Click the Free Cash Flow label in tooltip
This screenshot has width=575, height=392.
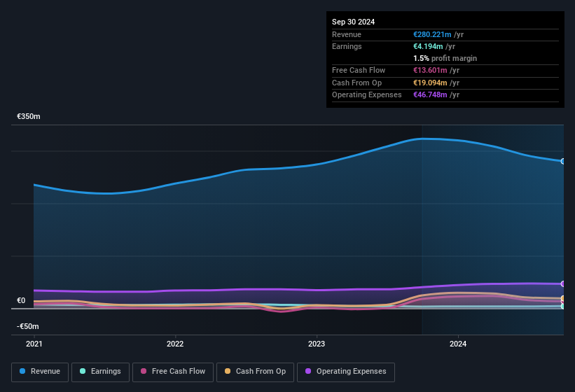point(359,70)
